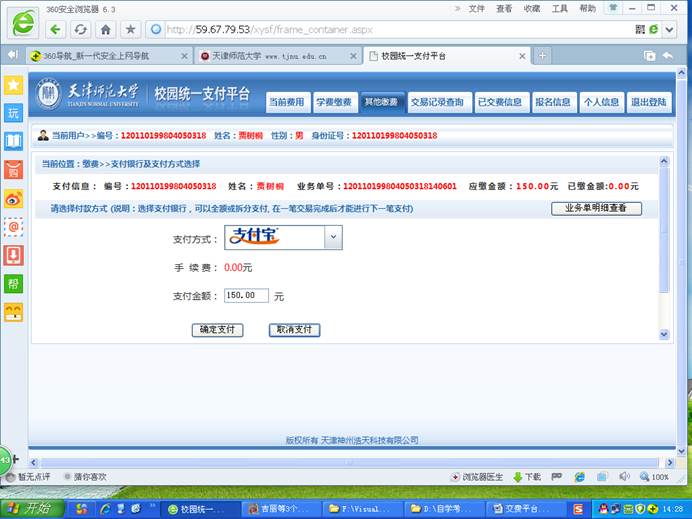
Task: Open the 个人信息 navigation tab
Action: point(602,102)
